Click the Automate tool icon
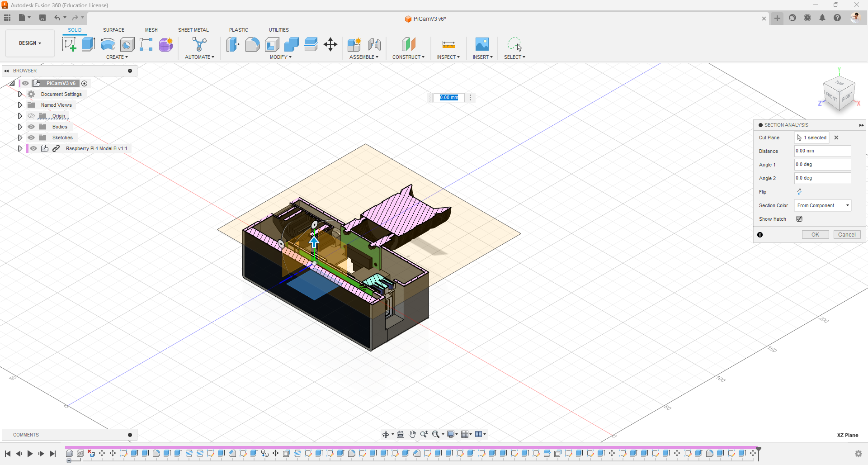 199,44
